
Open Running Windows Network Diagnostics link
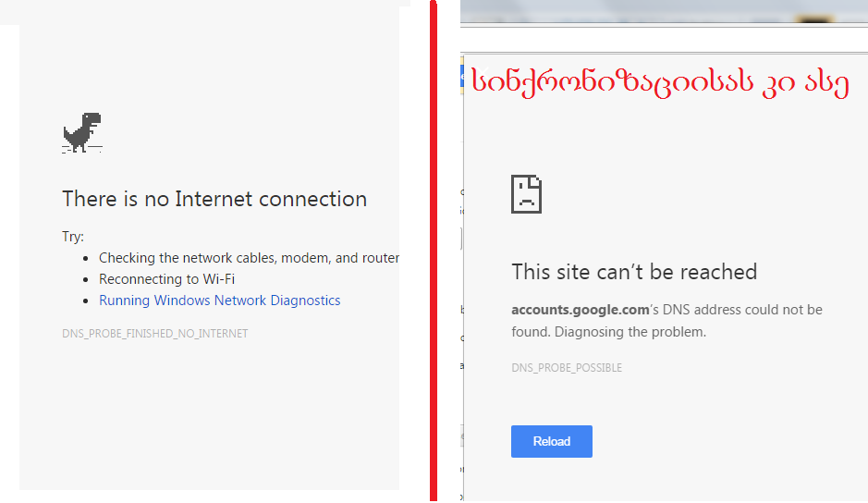(x=219, y=301)
